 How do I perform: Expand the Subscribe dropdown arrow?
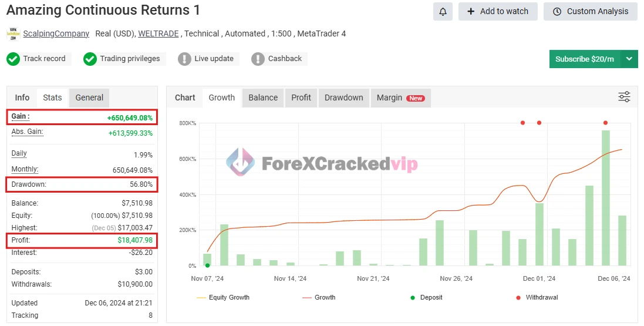629,59
